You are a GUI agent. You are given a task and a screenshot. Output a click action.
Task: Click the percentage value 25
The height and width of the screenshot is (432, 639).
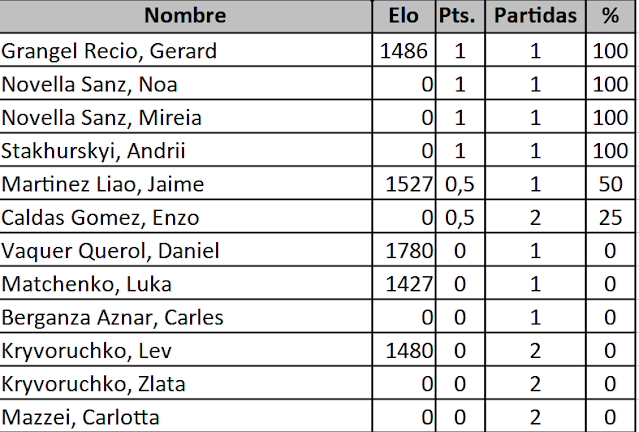click(610, 217)
